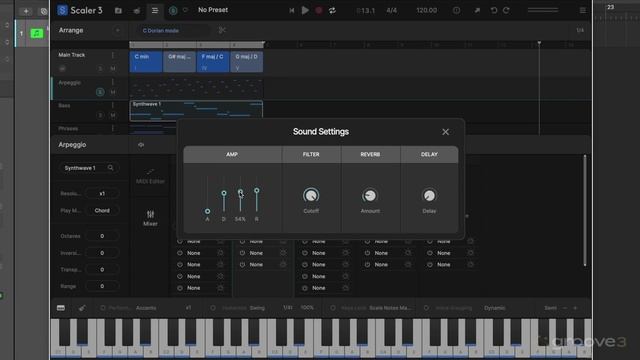Click the Range value field
Image resolution: width=640 pixels, height=360 pixels.
click(102, 286)
